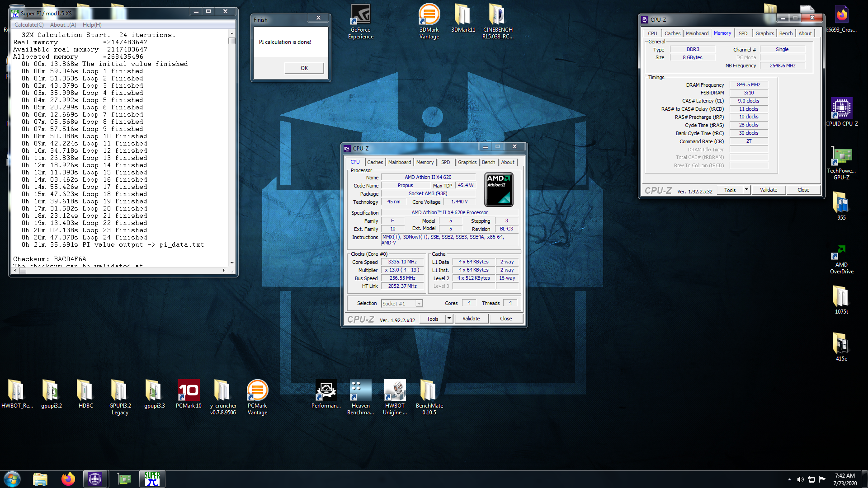The width and height of the screenshot is (868, 488).
Task: Open 3DMark Vantage desktop shortcut
Action: [x=429, y=22]
